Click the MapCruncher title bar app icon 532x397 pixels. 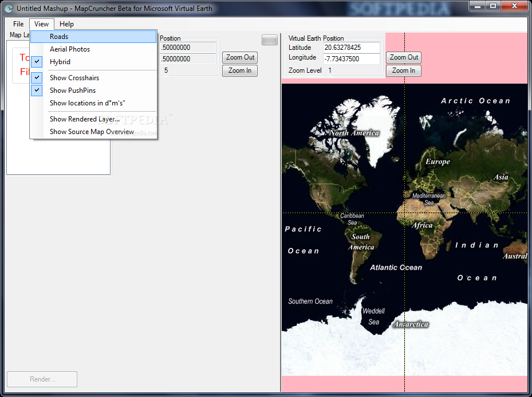[x=9, y=8]
